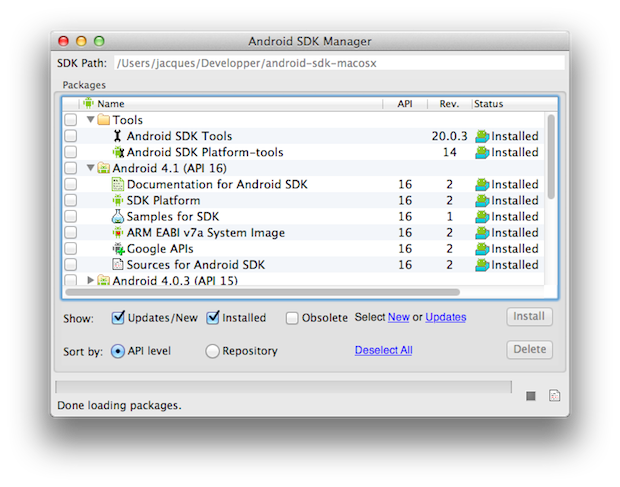Collapse the Android 4.1 (API 16) group

[91, 168]
